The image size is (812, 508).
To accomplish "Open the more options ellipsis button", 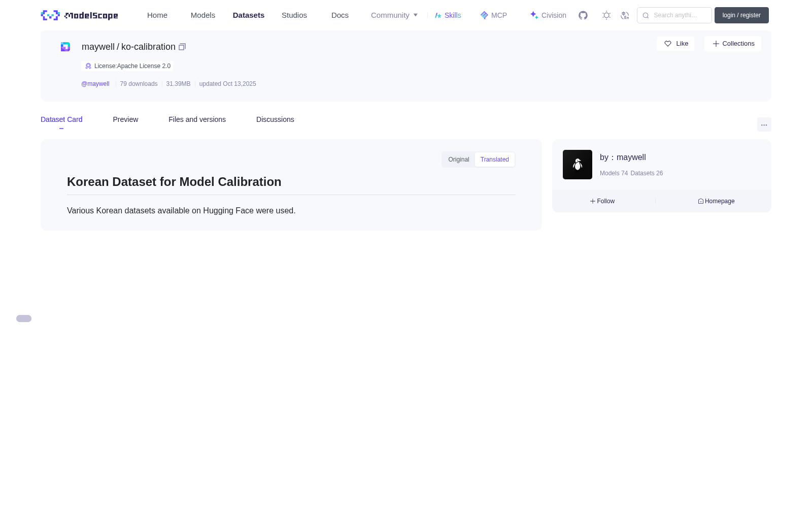I will tap(764, 124).
